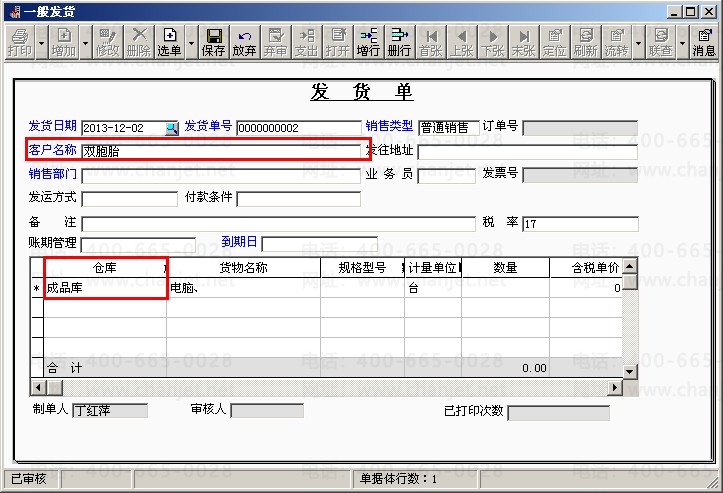Click the row selector marked with asterisk
Image resolution: width=723 pixels, height=493 pixels.
coord(37,288)
